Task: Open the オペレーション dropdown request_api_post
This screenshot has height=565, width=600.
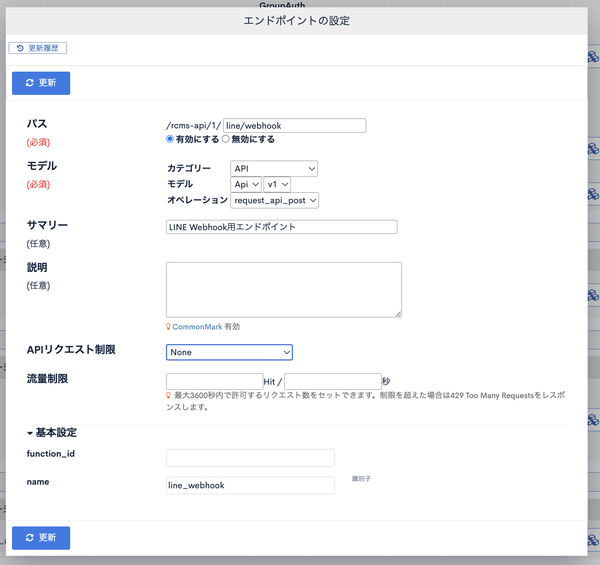Action: click(x=274, y=200)
